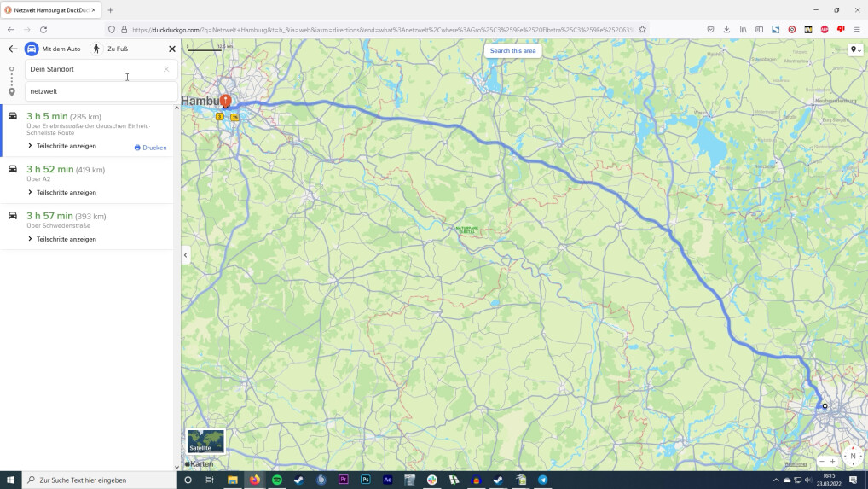Click the netzwelt destination input field
Image resolution: width=868 pixels, height=489 pixels.
coord(101,91)
